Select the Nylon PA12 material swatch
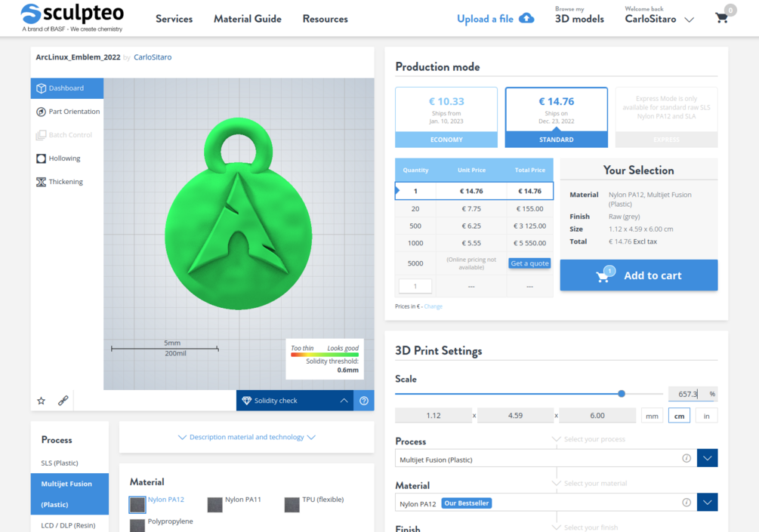 coord(137,504)
